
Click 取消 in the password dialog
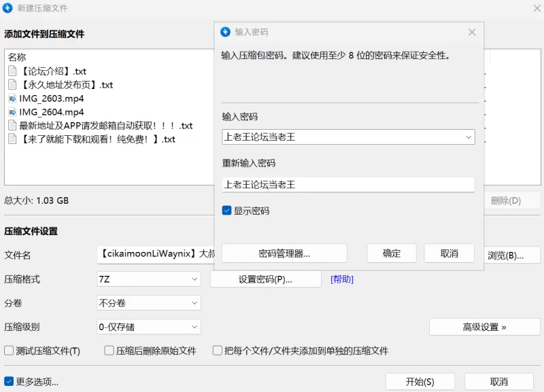click(449, 253)
